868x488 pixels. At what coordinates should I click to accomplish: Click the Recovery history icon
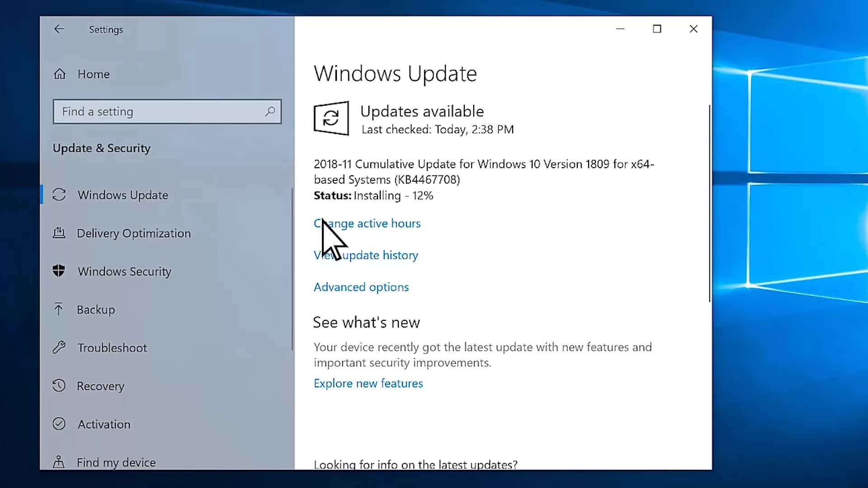58,385
